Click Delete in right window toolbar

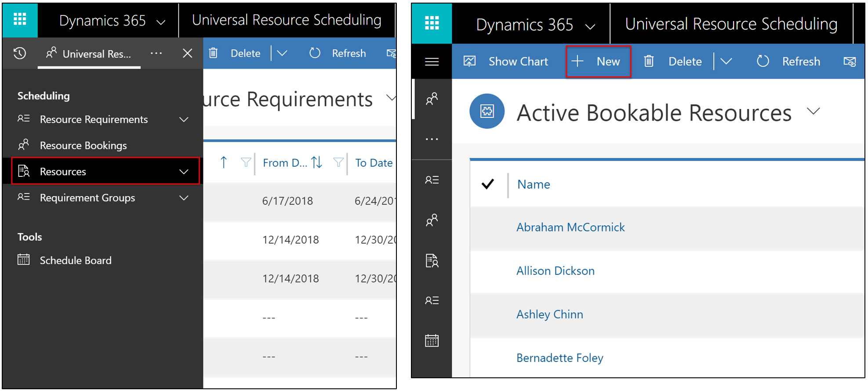click(672, 62)
